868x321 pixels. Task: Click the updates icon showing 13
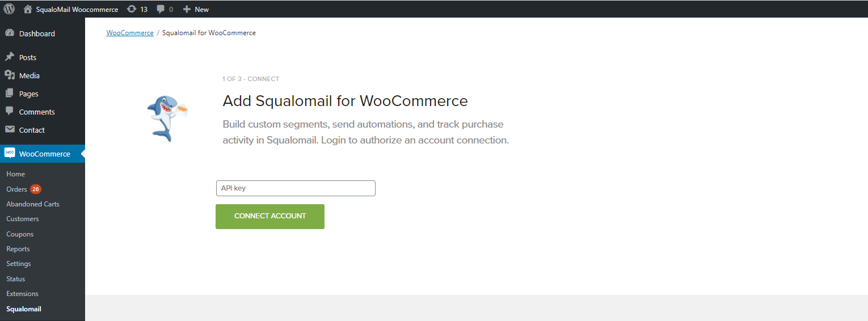click(x=132, y=9)
